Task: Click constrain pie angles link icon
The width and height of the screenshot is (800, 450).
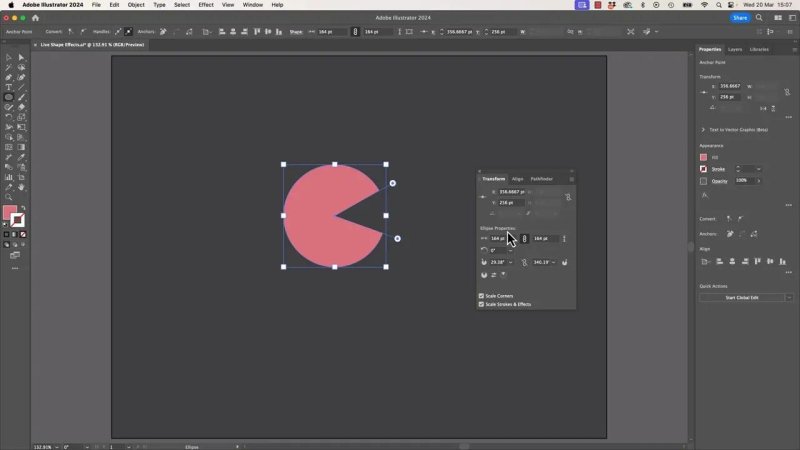Action: coord(524,262)
